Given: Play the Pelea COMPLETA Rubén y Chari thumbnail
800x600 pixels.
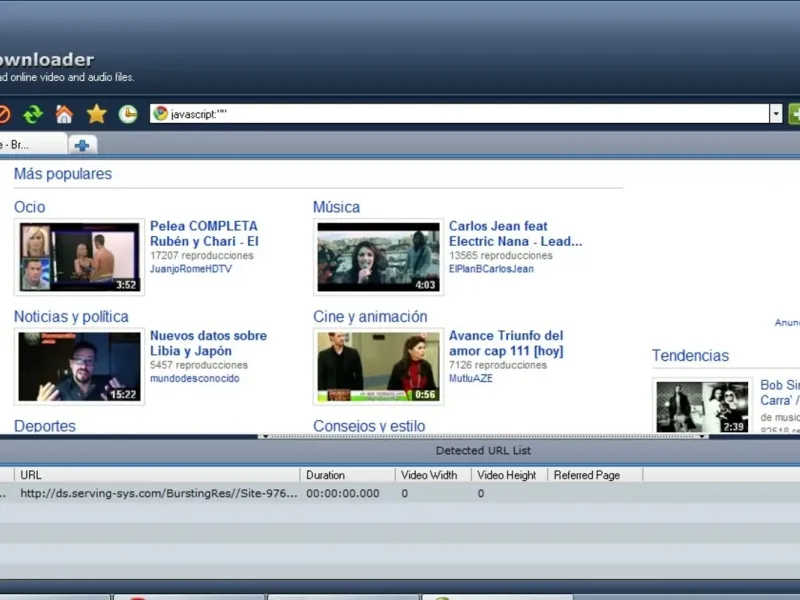Looking at the screenshot, I should click(80, 257).
